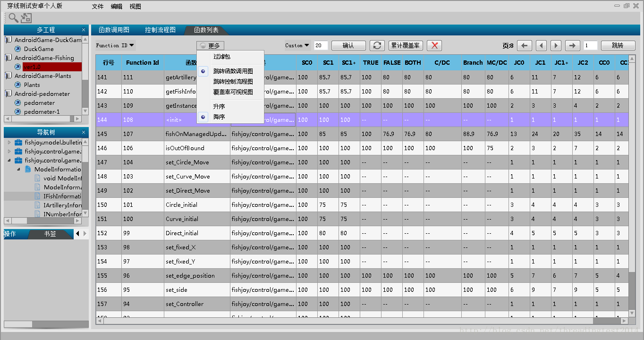Click the 确认 button
The height and width of the screenshot is (340, 644).
[x=348, y=45]
